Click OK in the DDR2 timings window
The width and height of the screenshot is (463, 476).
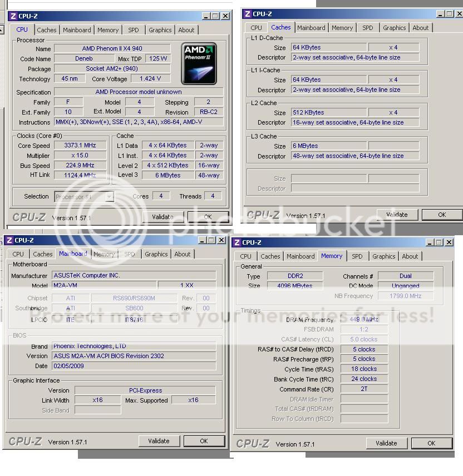click(432, 443)
